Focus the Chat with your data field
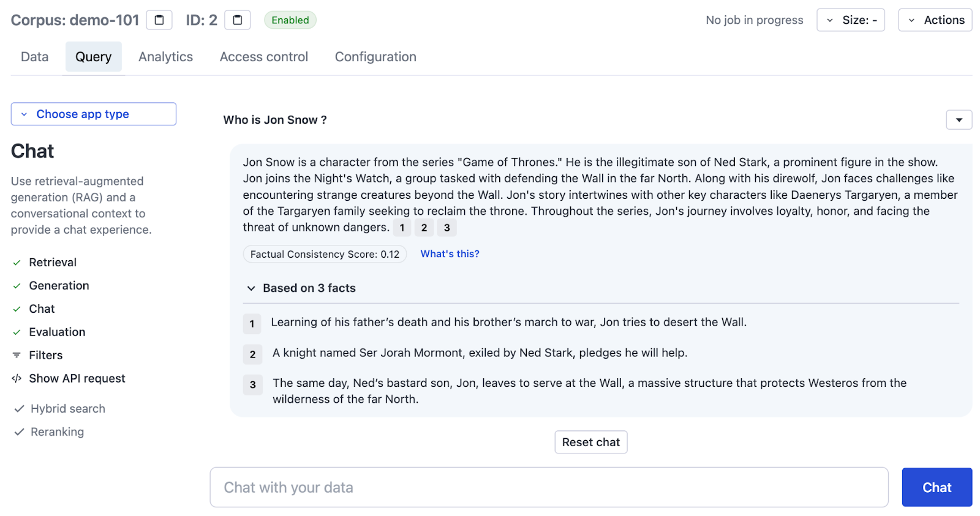 (x=549, y=487)
